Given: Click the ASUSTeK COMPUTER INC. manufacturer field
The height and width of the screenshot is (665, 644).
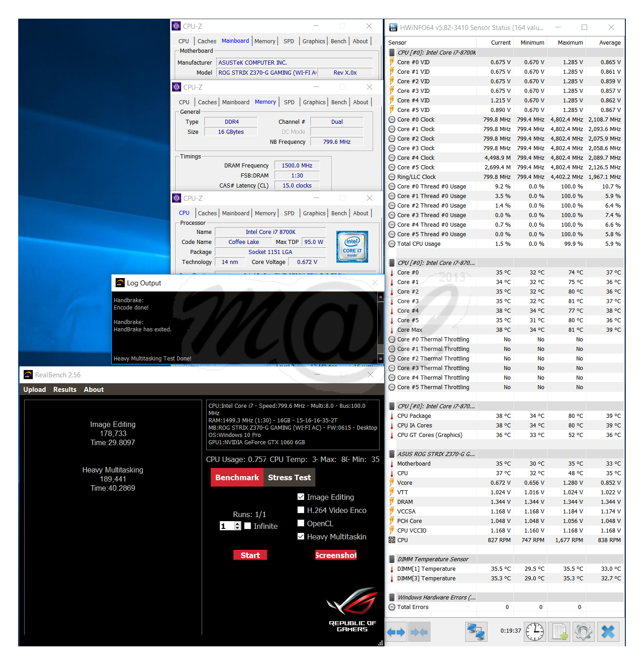Looking at the screenshot, I should coord(294,62).
